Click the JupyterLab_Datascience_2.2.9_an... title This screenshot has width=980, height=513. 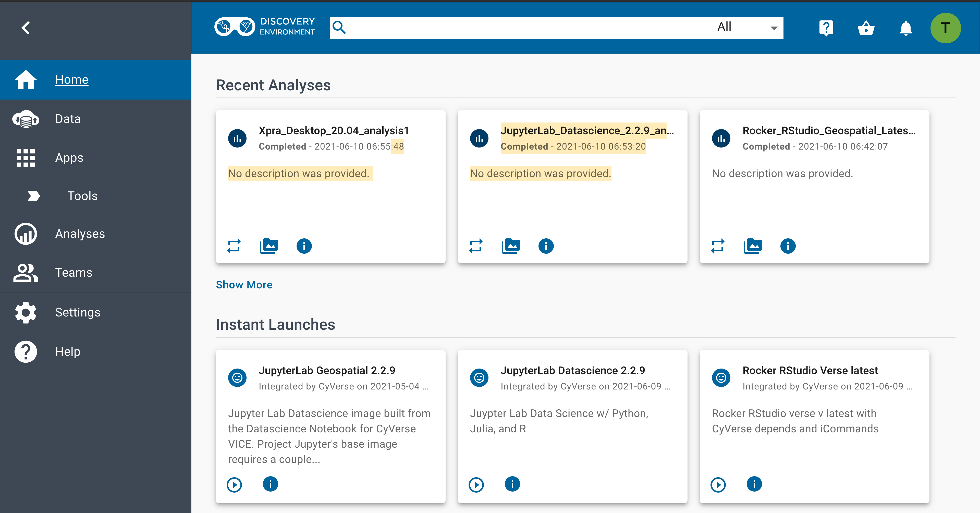click(x=587, y=130)
